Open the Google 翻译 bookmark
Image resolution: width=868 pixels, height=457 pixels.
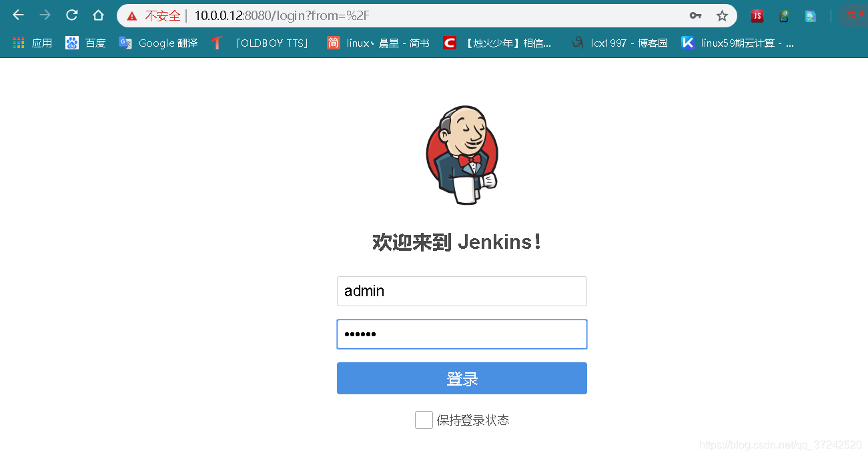point(158,43)
